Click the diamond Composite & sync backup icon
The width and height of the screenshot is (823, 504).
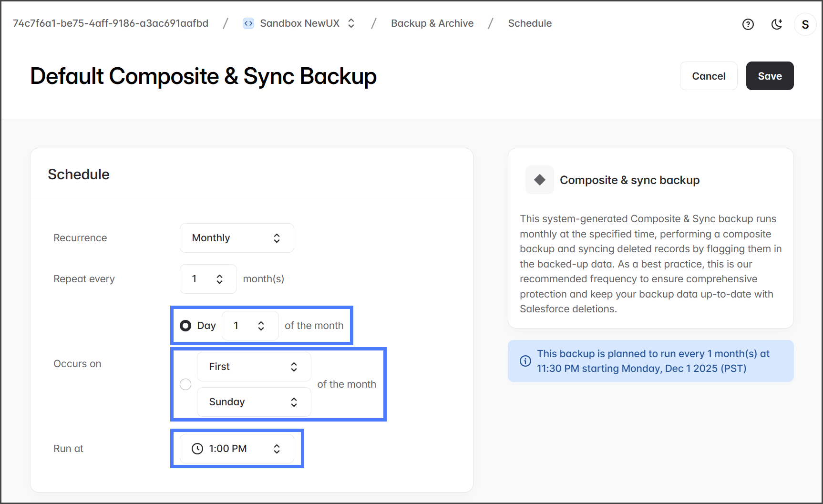point(539,180)
